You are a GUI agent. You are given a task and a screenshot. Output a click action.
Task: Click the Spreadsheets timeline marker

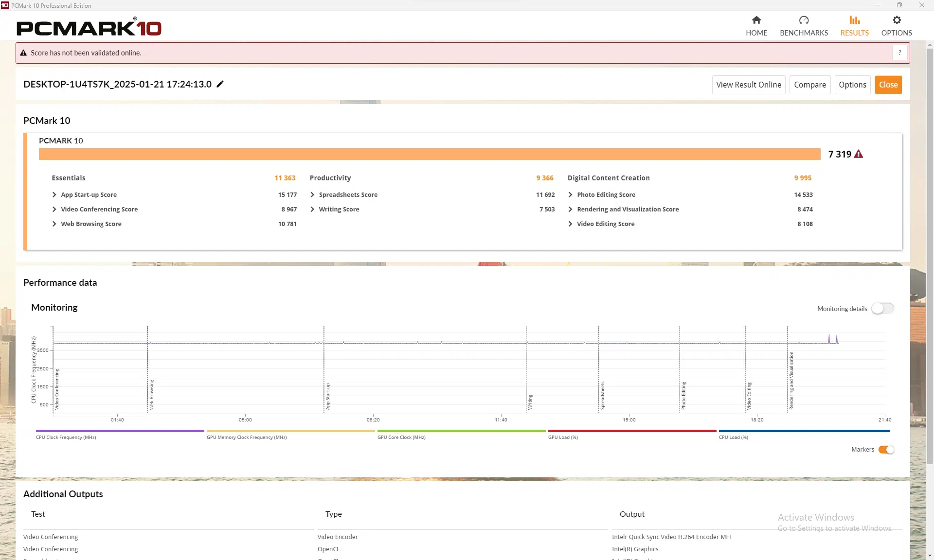coord(602,396)
